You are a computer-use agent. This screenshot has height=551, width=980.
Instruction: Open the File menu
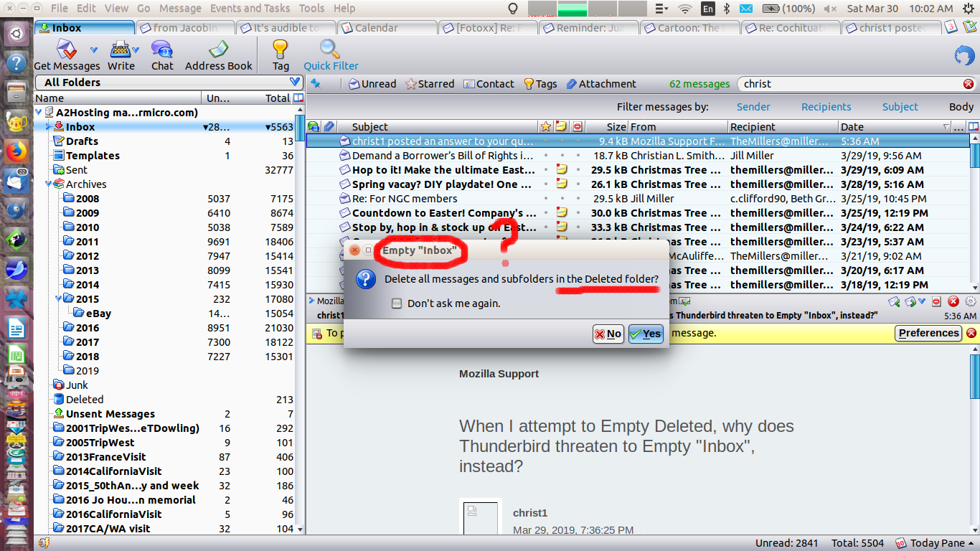pyautogui.click(x=60, y=9)
